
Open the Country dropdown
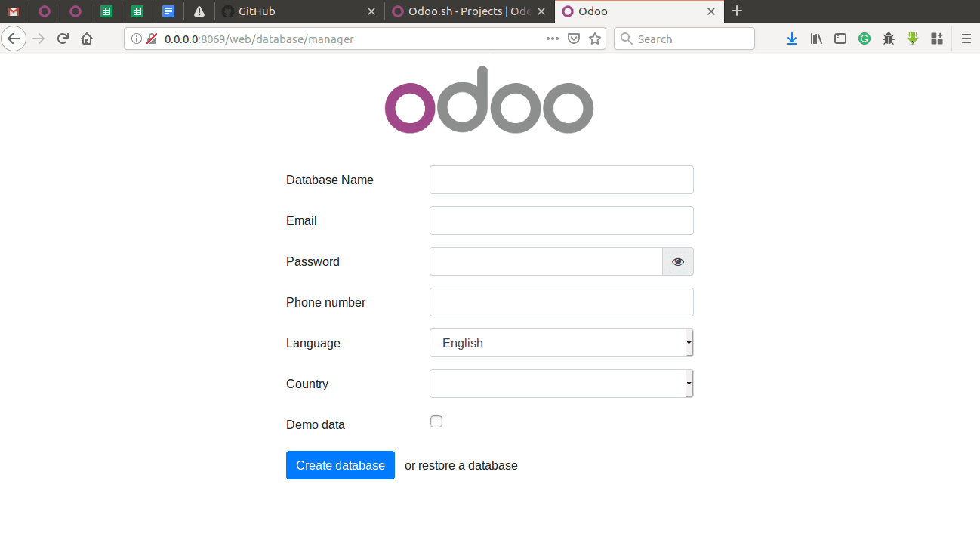561,384
